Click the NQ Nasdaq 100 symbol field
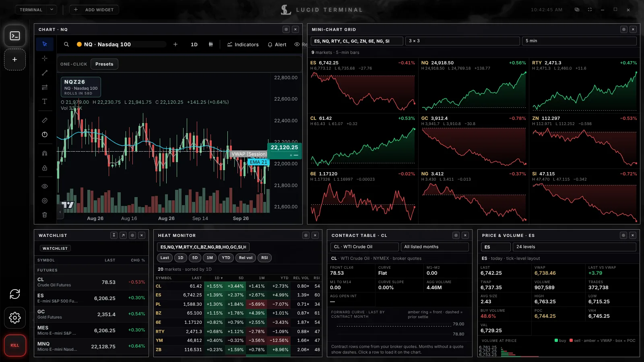The height and width of the screenshot is (362, 644). click(x=121, y=44)
